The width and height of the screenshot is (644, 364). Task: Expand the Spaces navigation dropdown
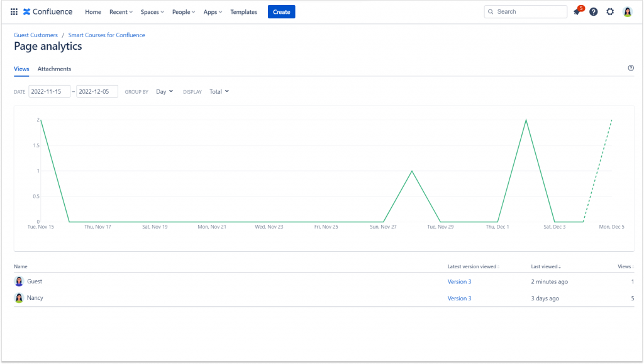[153, 11]
